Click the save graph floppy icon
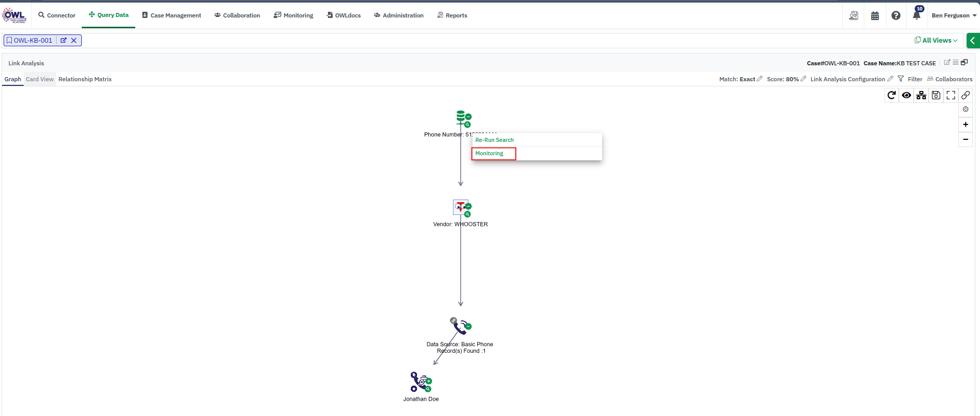The image size is (980, 416). pos(936,95)
